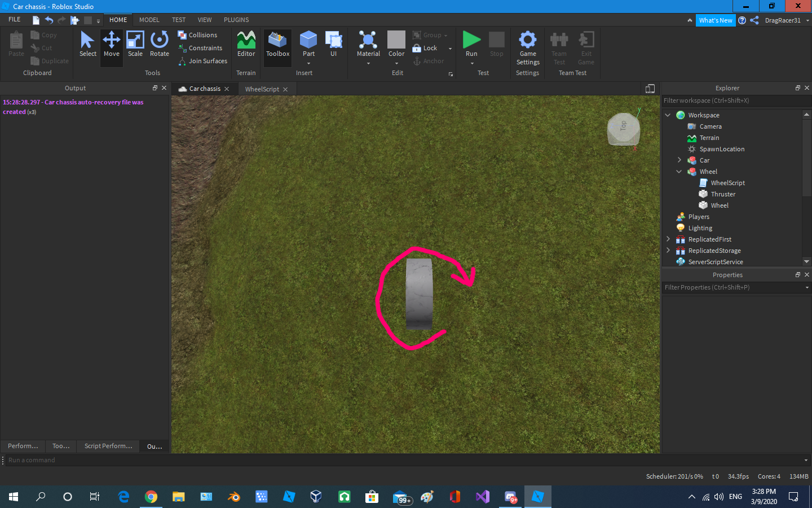Collapse the Wheel model in Explorer
The width and height of the screenshot is (812, 508).
click(x=679, y=171)
